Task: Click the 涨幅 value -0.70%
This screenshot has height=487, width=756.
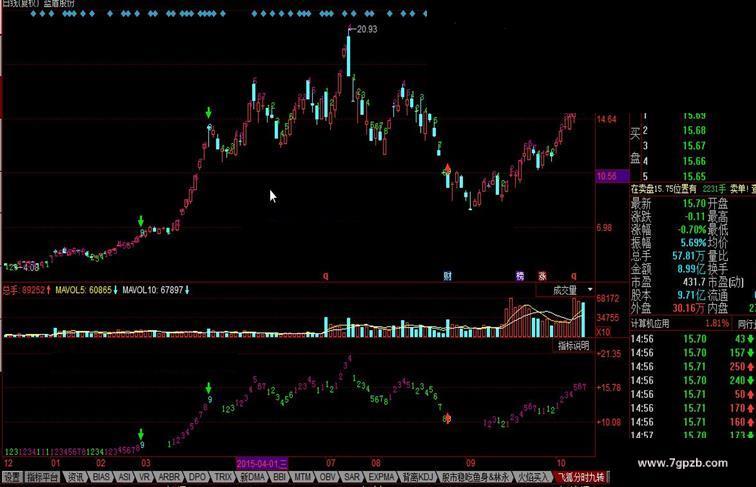Action: 692,230
